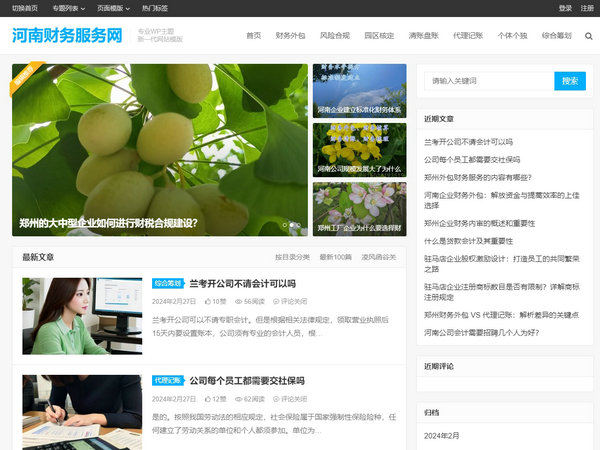Screen dimensions: 600x450
Task: Click comment icon on 兰考开公司 article
Action: point(276,302)
